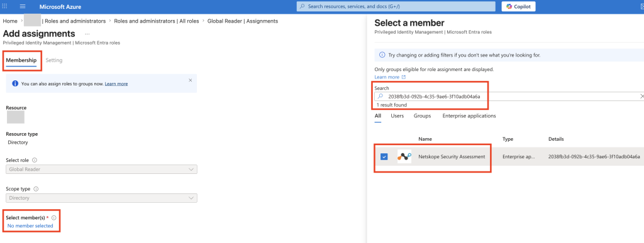Switch to the Setting tab
Viewport: 644px width, 243px height.
point(54,60)
